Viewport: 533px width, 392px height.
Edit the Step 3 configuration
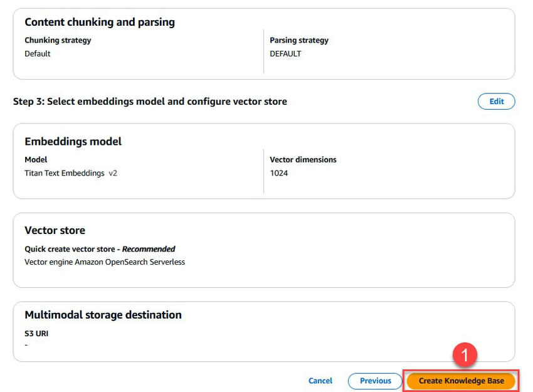496,102
